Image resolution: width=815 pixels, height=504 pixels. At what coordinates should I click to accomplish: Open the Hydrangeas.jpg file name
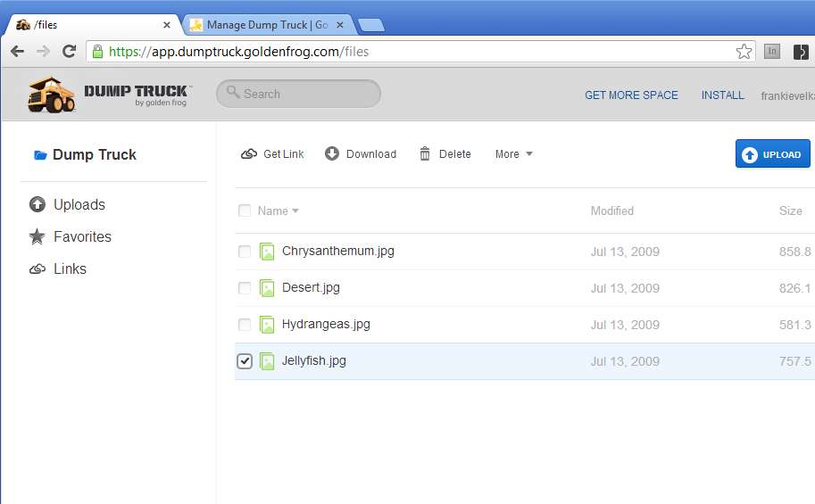click(x=326, y=324)
